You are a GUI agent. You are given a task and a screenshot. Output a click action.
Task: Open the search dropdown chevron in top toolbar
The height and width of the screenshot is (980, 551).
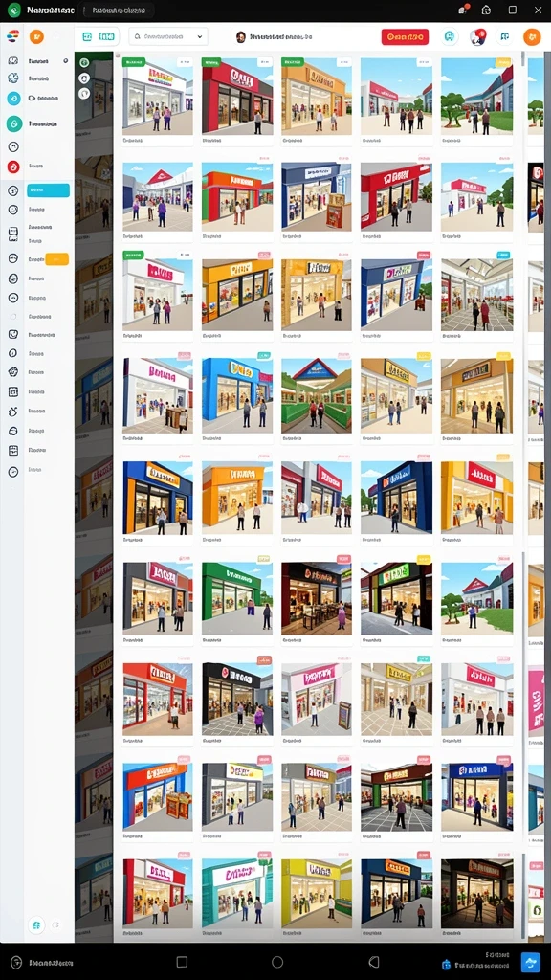tap(199, 37)
